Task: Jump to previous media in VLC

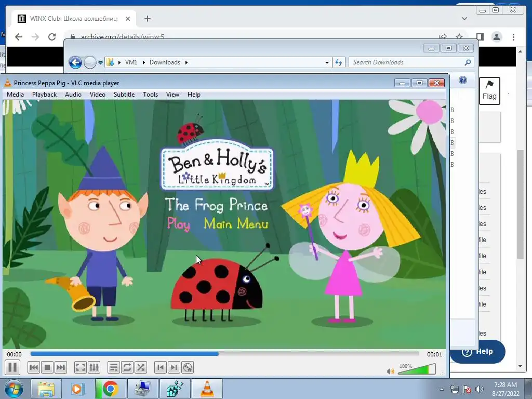Action: click(x=34, y=367)
